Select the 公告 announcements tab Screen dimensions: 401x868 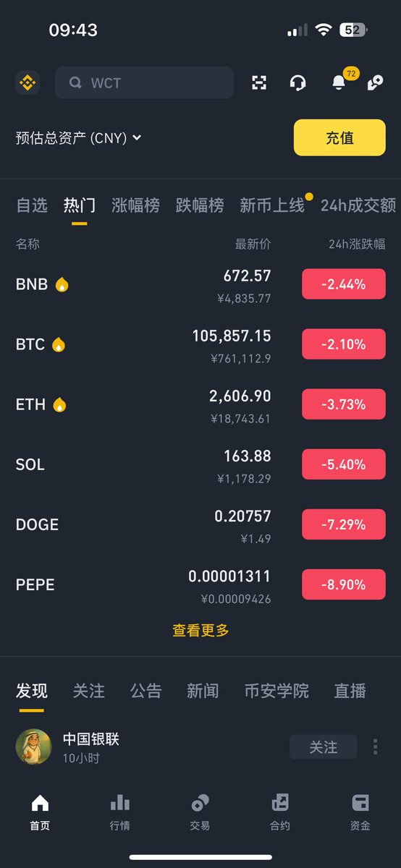[146, 691]
